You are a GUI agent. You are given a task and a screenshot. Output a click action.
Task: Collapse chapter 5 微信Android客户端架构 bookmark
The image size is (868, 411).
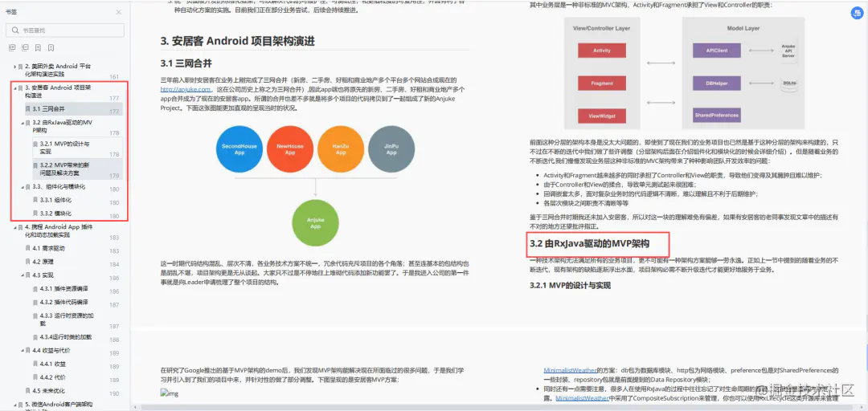[15, 405]
